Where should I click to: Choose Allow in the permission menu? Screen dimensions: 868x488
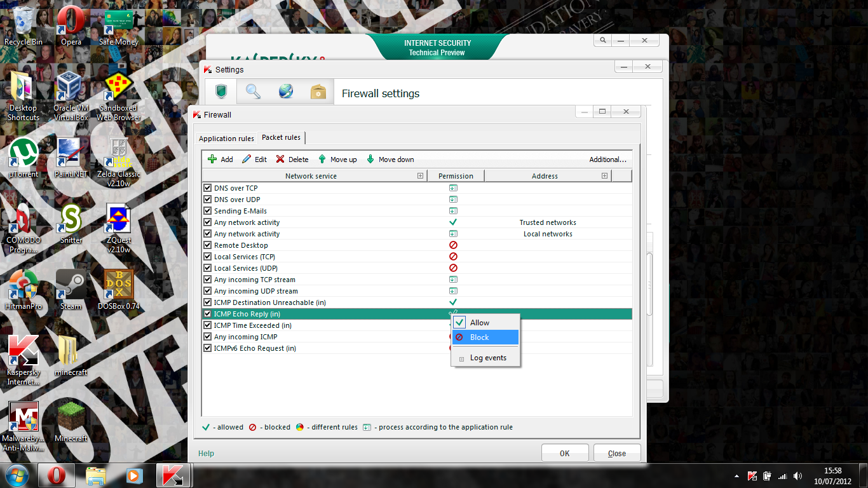[485, 323]
